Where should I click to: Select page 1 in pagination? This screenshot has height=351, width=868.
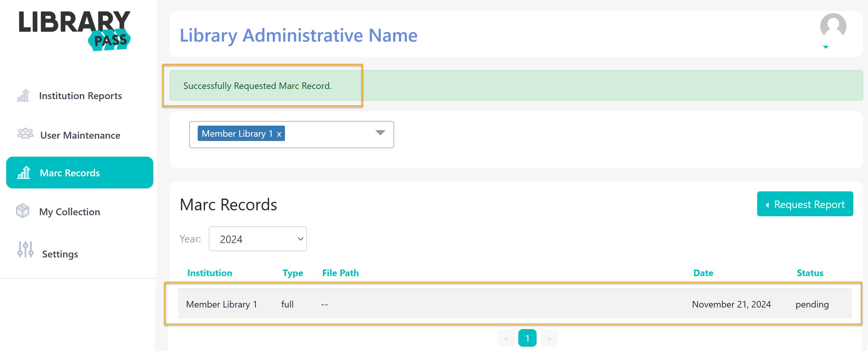(527, 338)
